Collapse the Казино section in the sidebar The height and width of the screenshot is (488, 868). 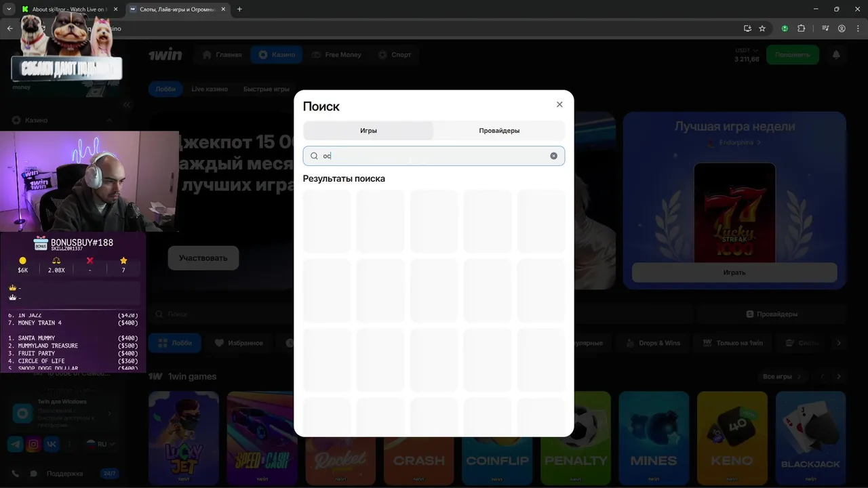pyautogui.click(x=109, y=120)
